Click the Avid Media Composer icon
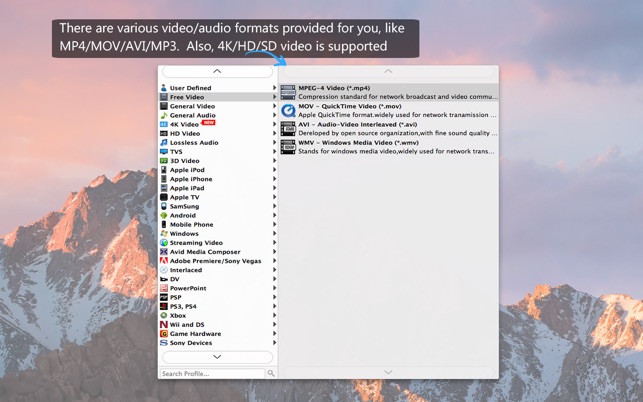This screenshot has width=643, height=402. (x=164, y=252)
